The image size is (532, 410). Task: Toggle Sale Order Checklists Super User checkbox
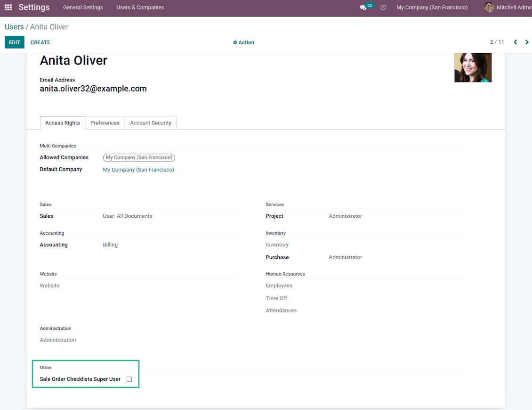click(129, 379)
